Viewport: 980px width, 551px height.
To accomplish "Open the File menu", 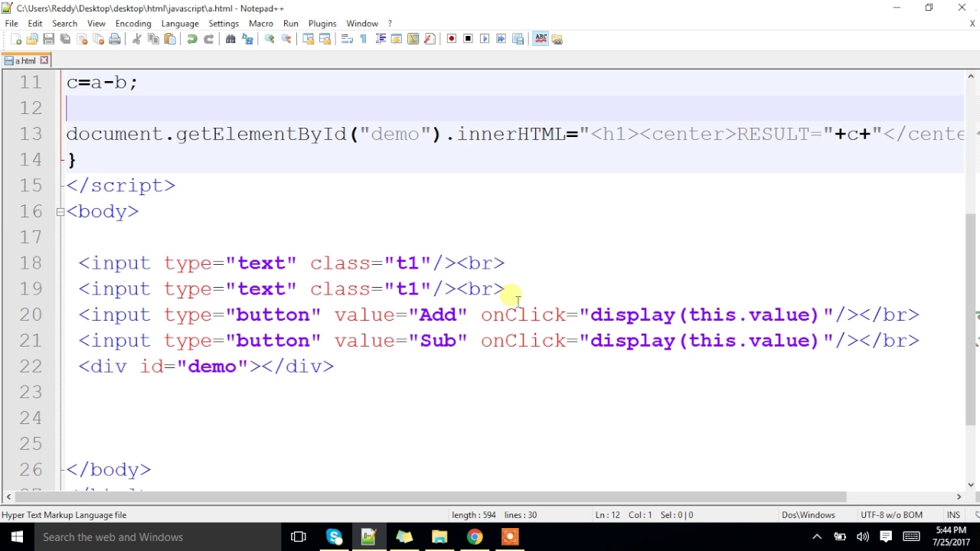I will click(11, 24).
